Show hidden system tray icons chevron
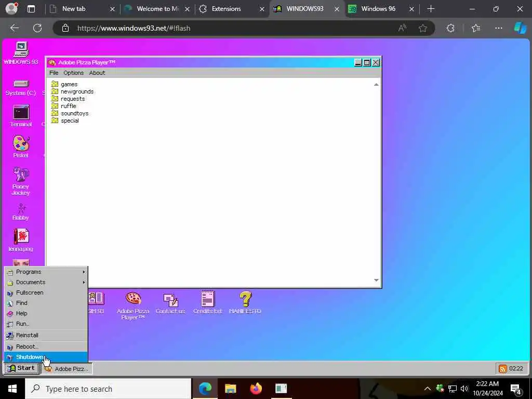 tap(428, 389)
